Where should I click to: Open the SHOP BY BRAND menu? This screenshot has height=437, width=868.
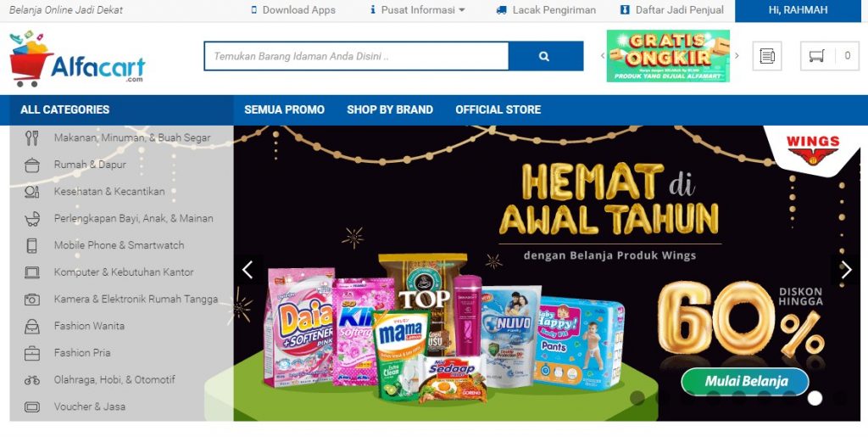point(390,109)
